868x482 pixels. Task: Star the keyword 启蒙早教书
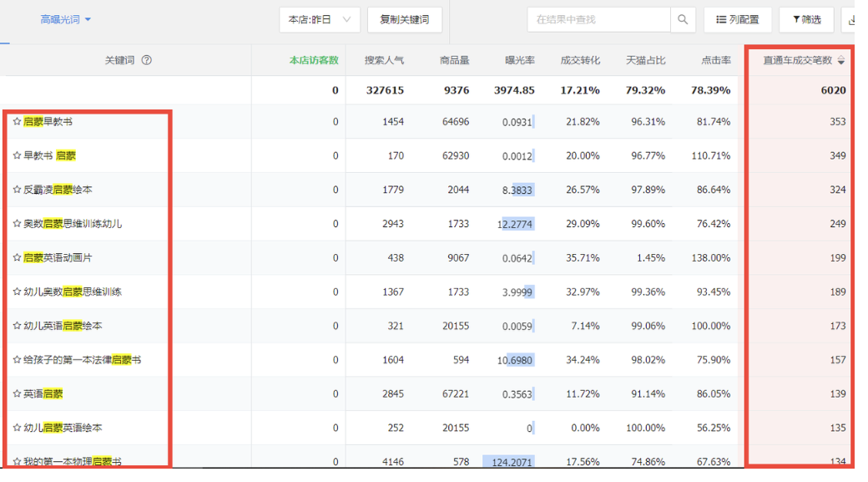17,122
